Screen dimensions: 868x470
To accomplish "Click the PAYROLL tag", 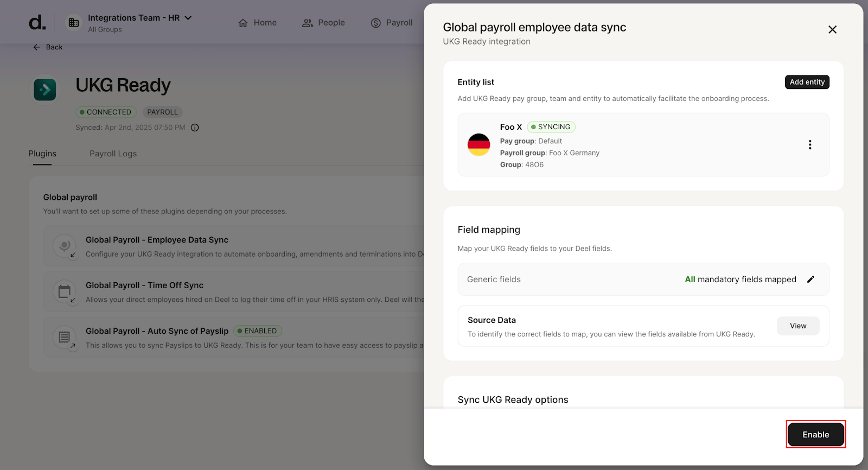I will click(162, 112).
